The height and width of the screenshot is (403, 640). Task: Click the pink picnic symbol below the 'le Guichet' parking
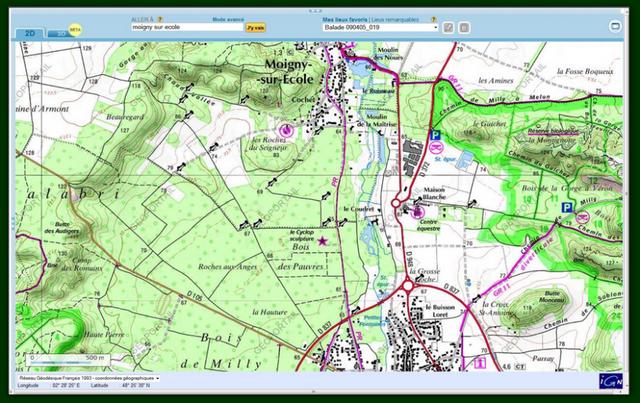(436, 147)
